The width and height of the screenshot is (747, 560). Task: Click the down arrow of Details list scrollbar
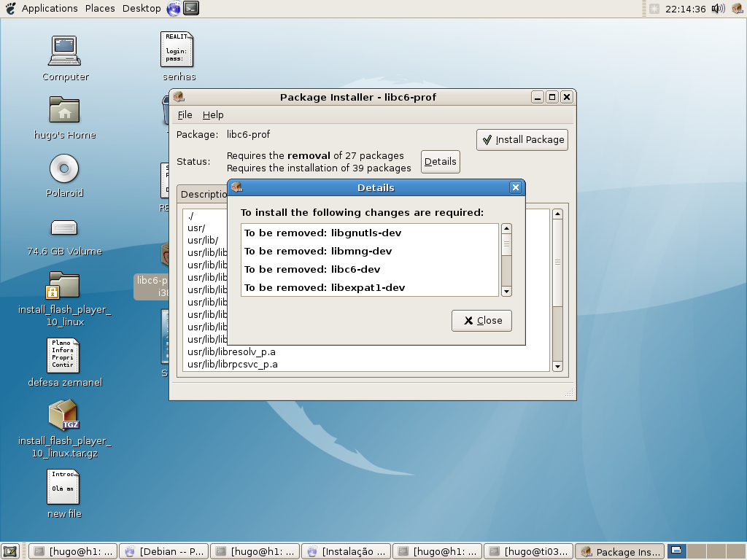(506, 292)
